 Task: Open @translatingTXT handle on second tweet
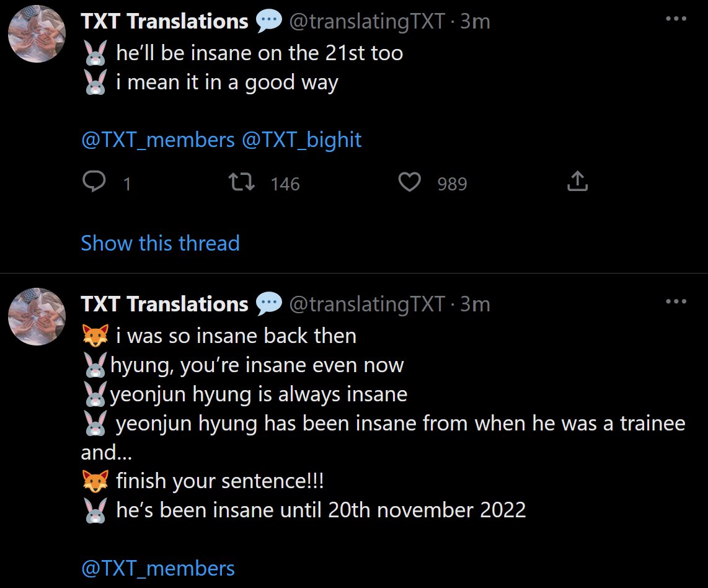point(367,305)
